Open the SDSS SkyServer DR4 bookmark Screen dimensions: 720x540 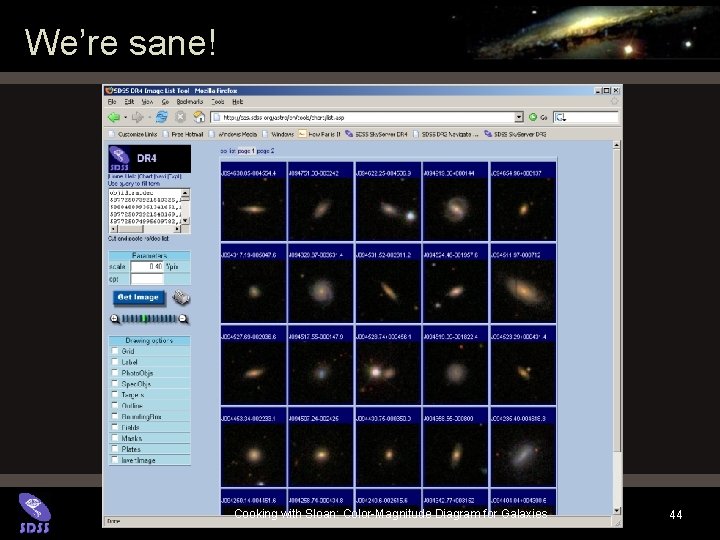(x=377, y=134)
